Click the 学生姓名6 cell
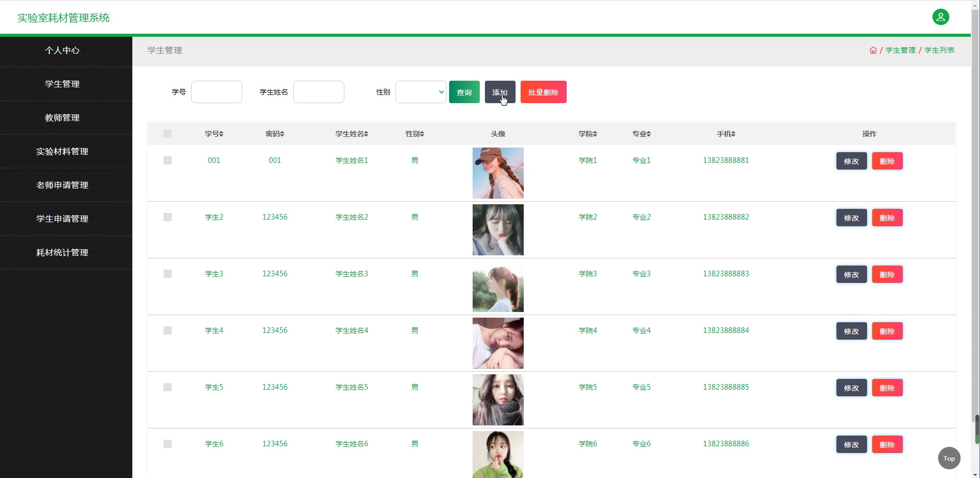Image resolution: width=980 pixels, height=478 pixels. (x=352, y=444)
